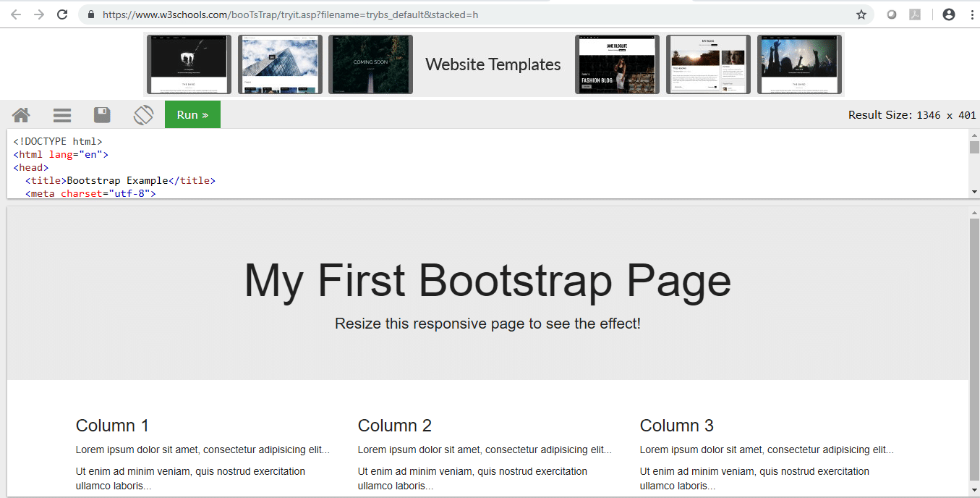Open the hamburger menu icon

click(x=62, y=115)
